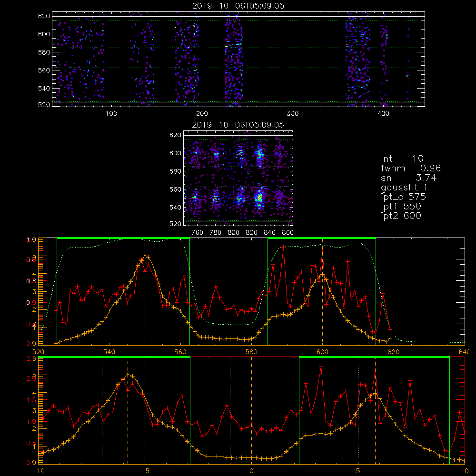The image size is (476, 476).
Task: Click x-axis label 820 of the zoomed image
Action: (252, 233)
